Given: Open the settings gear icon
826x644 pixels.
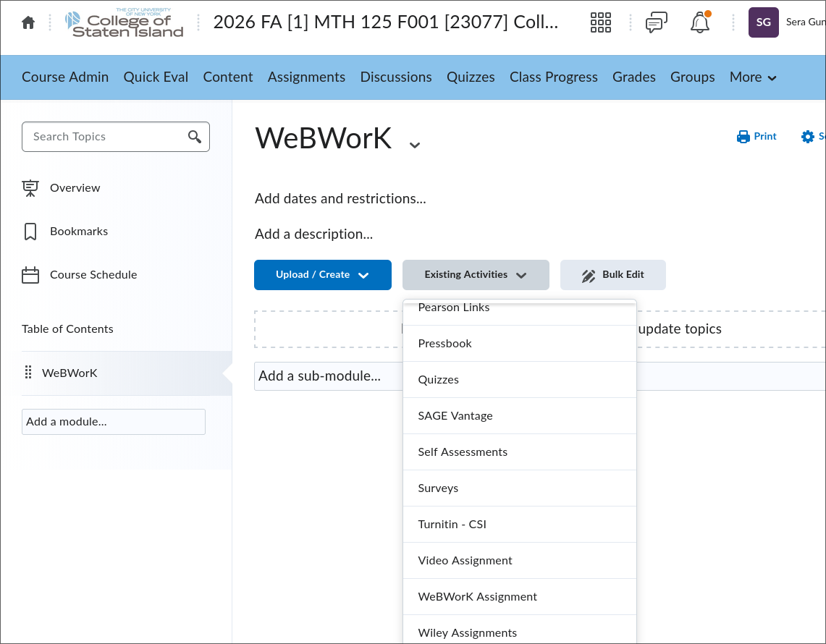Looking at the screenshot, I should (x=808, y=137).
